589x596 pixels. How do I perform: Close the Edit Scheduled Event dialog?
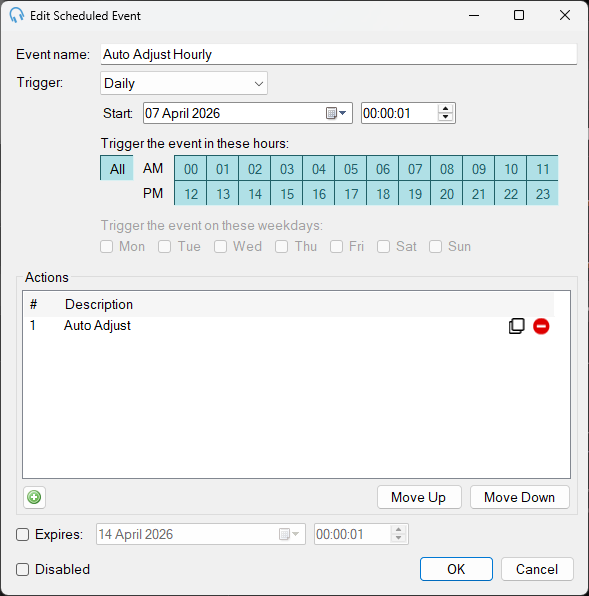coord(565,15)
